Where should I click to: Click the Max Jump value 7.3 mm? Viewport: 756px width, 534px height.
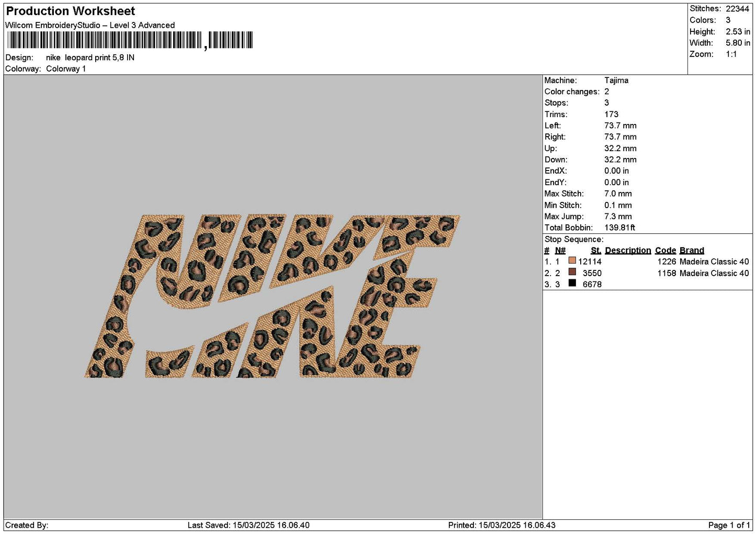pos(618,217)
